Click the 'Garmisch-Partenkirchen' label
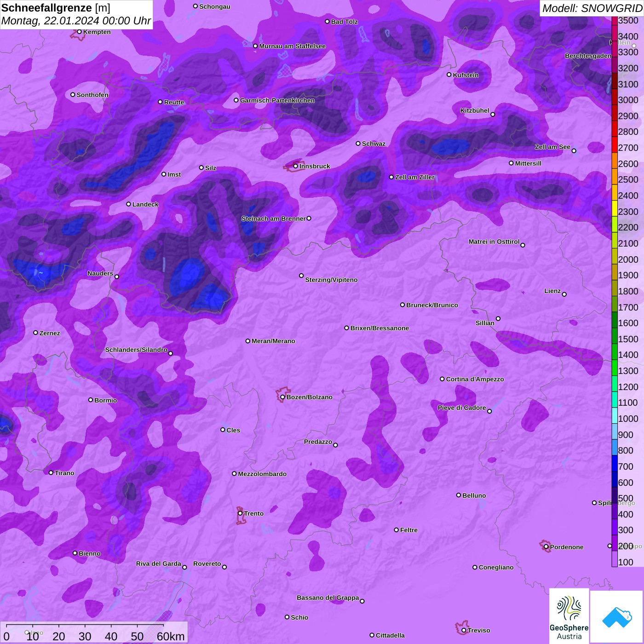Screen dimensions: 644x644 pos(277,100)
